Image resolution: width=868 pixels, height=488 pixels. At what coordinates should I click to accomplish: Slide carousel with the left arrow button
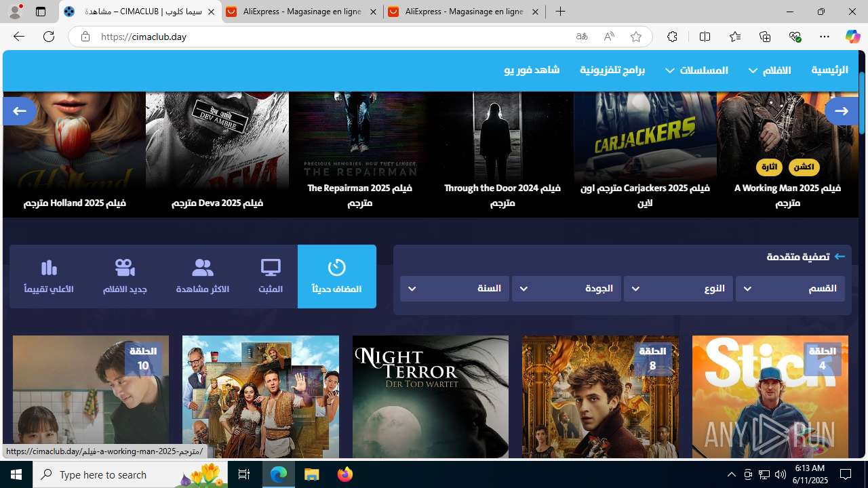tap(20, 111)
